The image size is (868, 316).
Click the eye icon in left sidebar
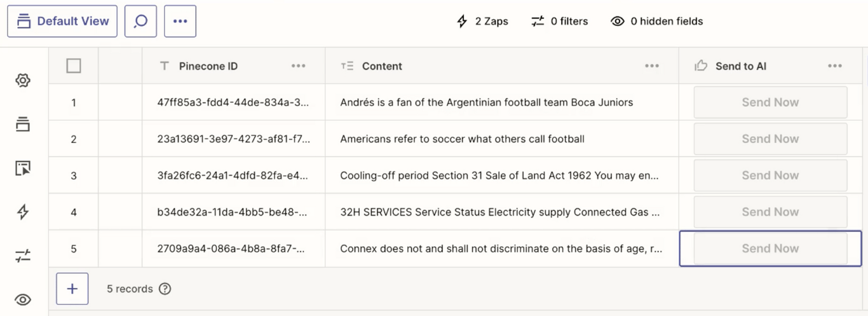[x=23, y=299]
